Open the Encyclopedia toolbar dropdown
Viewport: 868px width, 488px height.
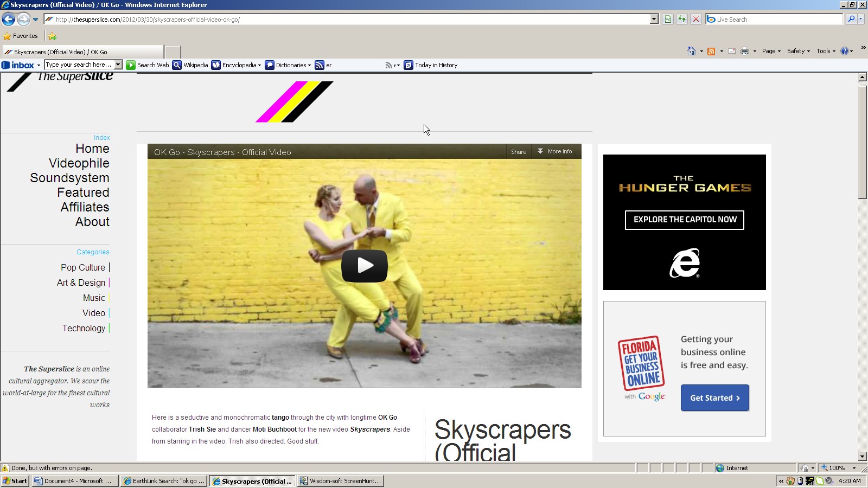tap(237, 65)
